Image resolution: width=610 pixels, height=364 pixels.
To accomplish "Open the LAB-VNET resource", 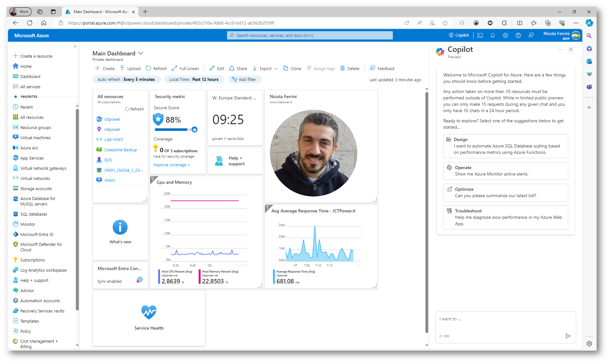I will (x=114, y=139).
